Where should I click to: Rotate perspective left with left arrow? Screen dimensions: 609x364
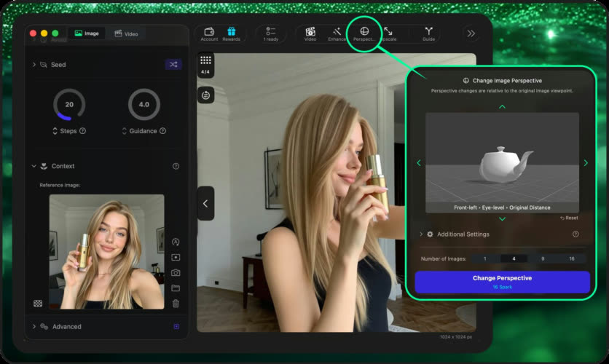419,163
